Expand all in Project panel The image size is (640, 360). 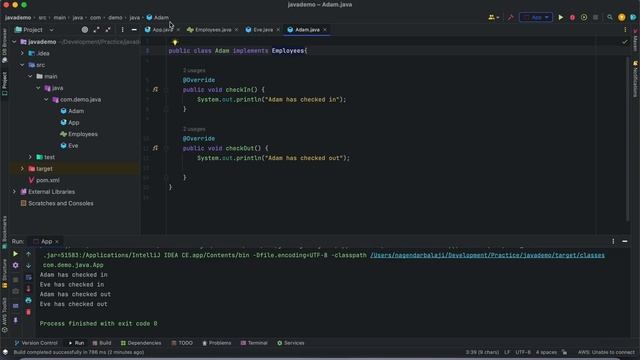point(96,30)
